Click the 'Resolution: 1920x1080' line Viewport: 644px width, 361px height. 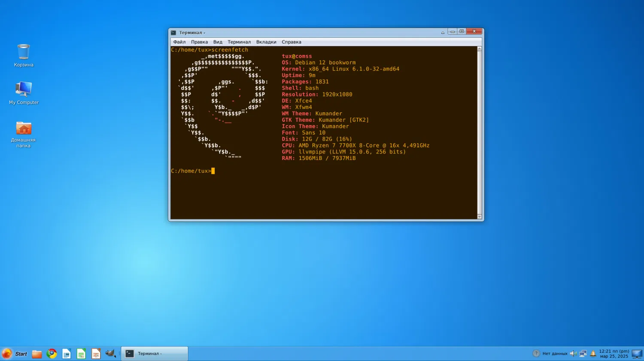(x=317, y=95)
